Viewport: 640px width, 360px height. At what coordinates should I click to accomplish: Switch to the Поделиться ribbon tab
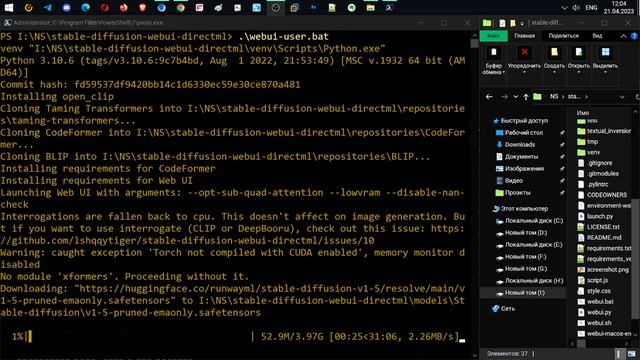[563, 36]
